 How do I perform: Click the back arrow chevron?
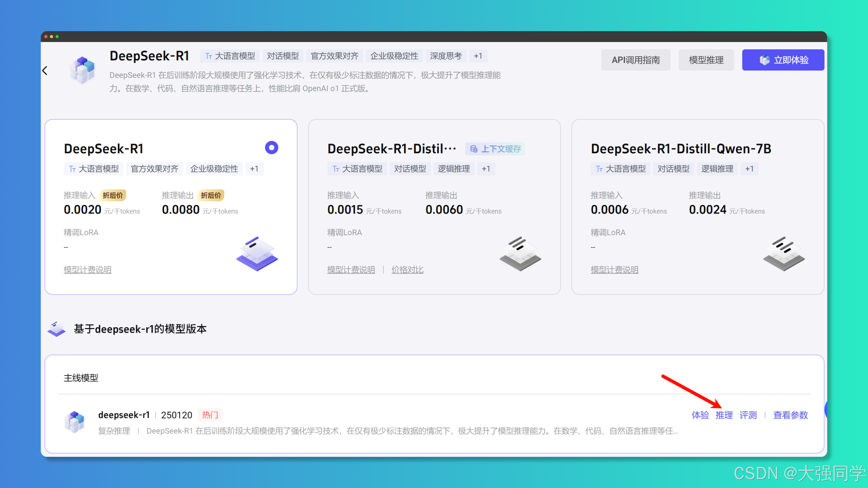(45, 70)
